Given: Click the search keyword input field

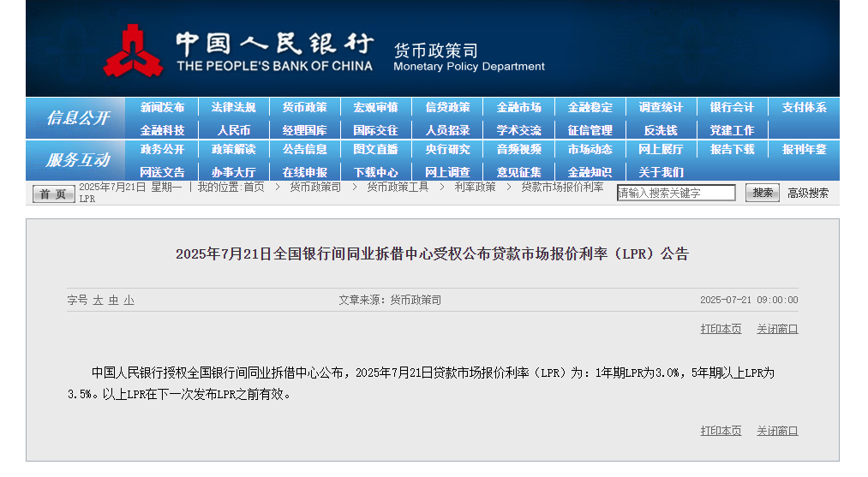Looking at the screenshot, I should tap(676, 193).
